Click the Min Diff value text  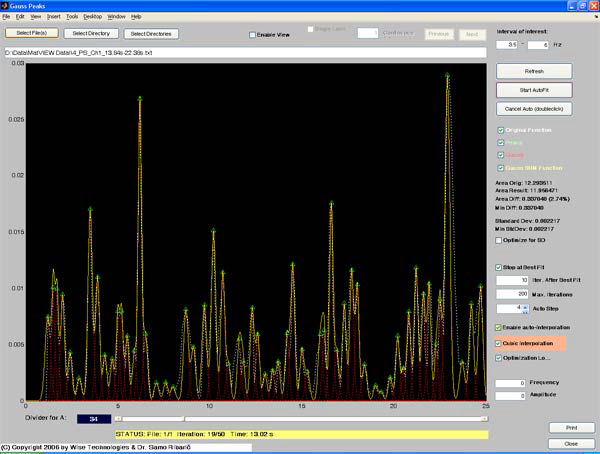pyautogui.click(x=520, y=208)
